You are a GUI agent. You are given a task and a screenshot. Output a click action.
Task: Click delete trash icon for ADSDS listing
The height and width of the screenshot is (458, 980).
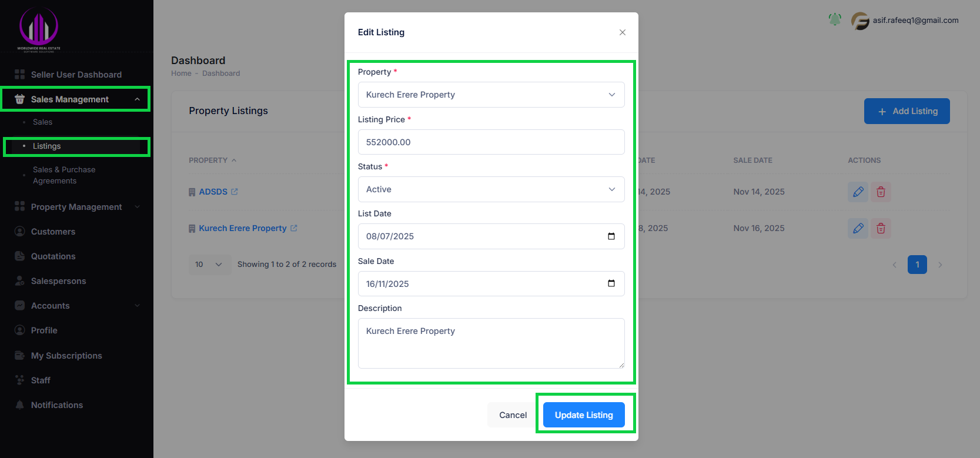[x=881, y=192]
